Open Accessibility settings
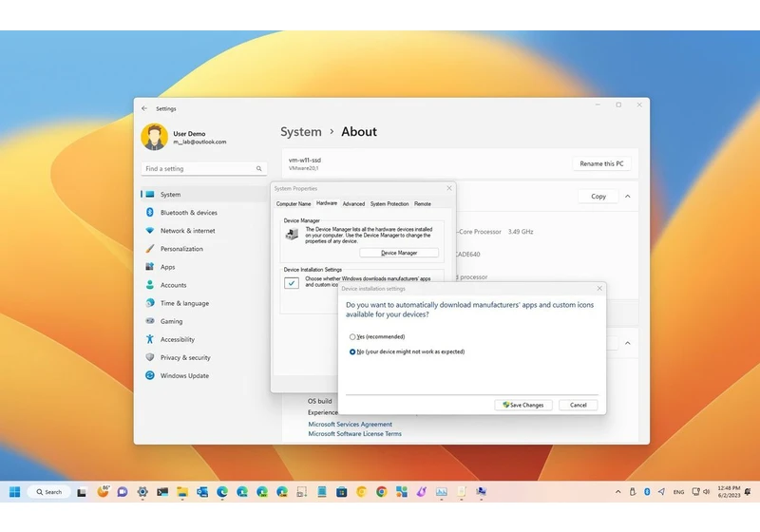Viewport: 760px width, 532px height. pos(204,339)
